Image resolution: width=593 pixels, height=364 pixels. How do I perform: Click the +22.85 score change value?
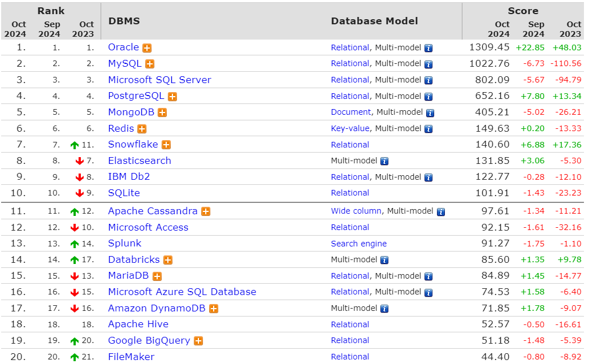[530, 47]
